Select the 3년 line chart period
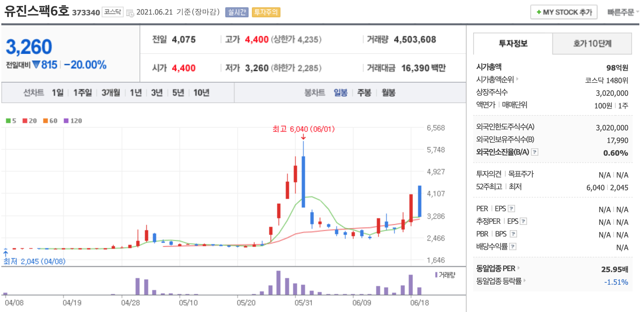 click(x=157, y=92)
